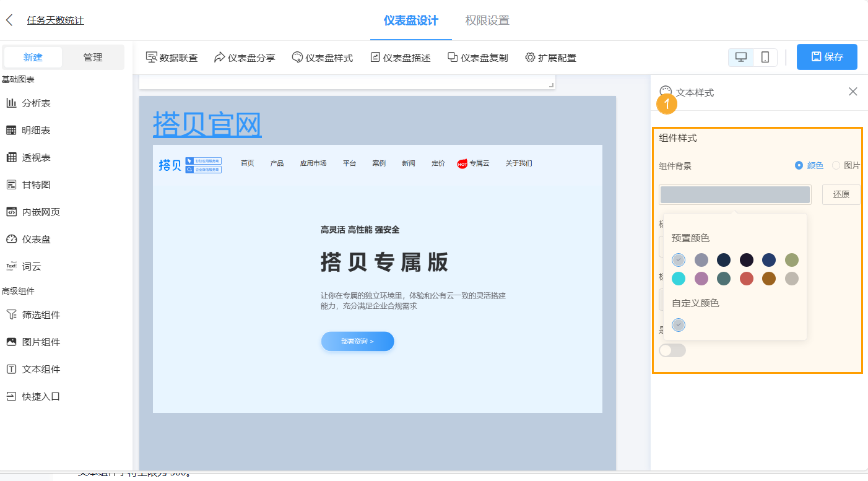Switch to mobile preview mode

765,56
